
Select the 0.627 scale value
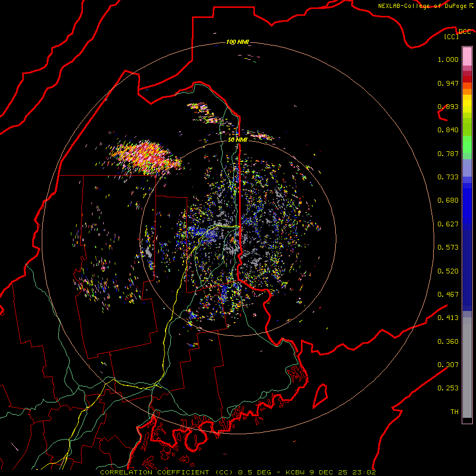click(448, 224)
